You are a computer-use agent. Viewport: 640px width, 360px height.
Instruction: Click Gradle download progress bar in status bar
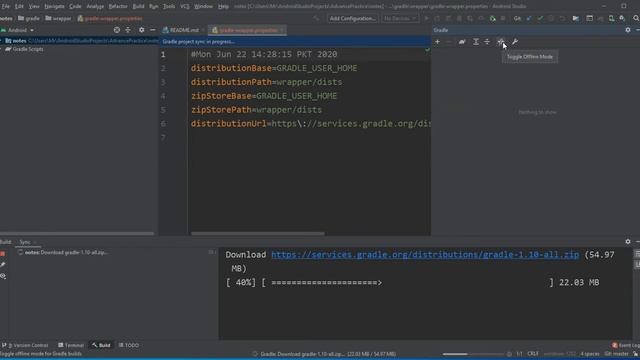click(473, 354)
